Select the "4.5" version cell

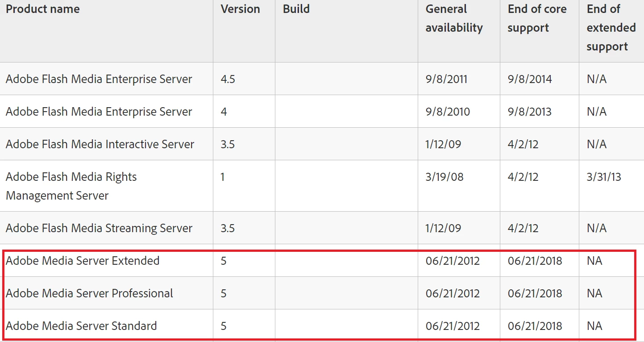coord(228,79)
